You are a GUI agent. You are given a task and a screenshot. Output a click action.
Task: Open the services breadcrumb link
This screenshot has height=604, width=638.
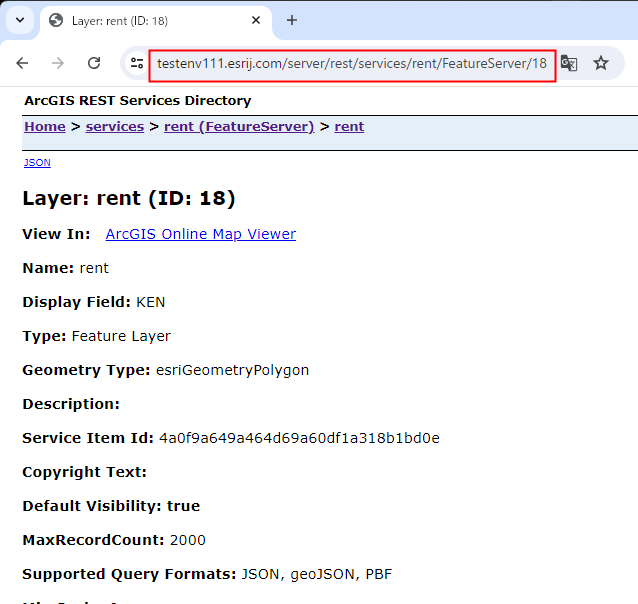point(115,127)
